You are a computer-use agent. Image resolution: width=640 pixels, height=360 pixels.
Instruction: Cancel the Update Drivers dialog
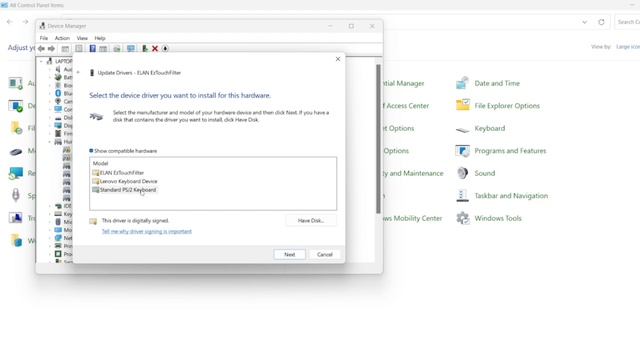[324, 254]
